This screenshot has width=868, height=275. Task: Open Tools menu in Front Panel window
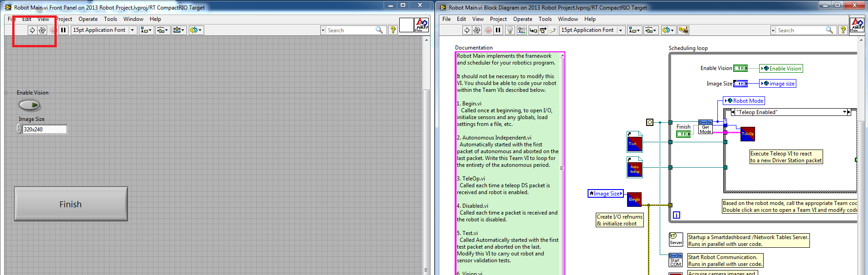(110, 19)
